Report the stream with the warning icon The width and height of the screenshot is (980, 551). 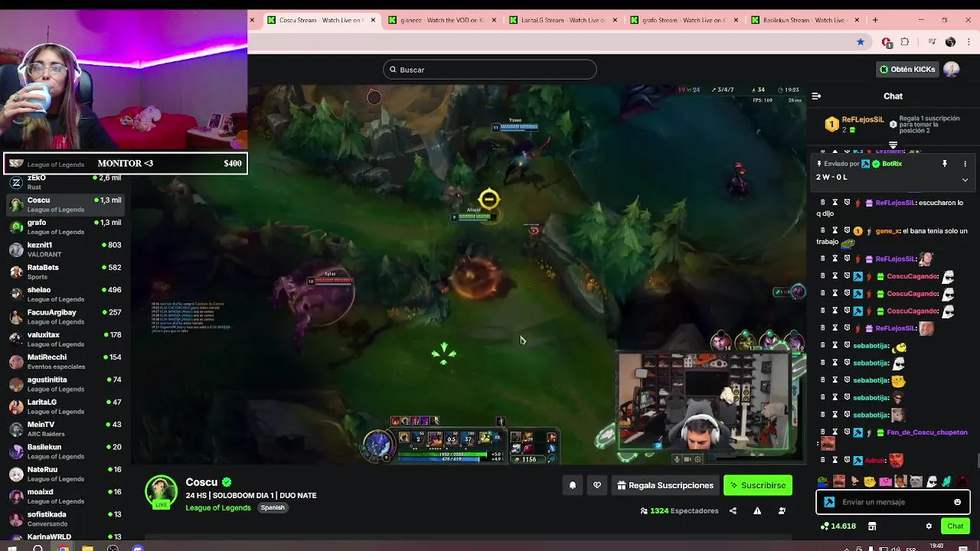pyautogui.click(x=757, y=510)
